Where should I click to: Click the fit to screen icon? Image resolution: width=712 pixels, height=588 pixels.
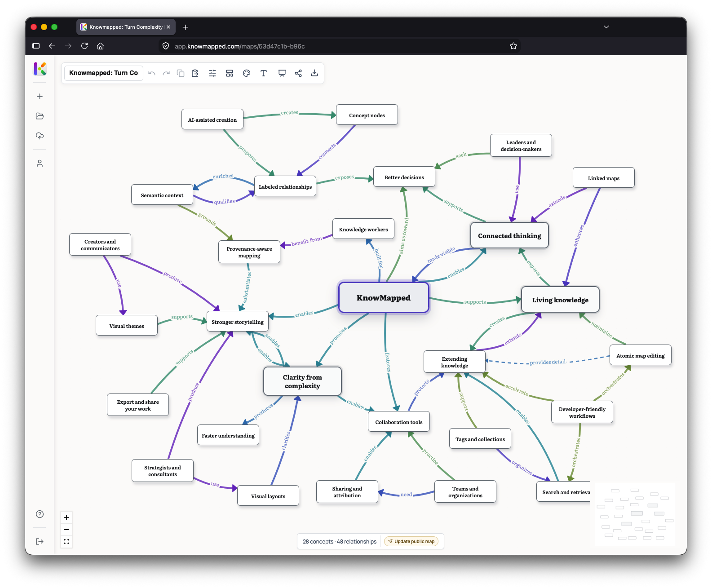click(x=66, y=542)
